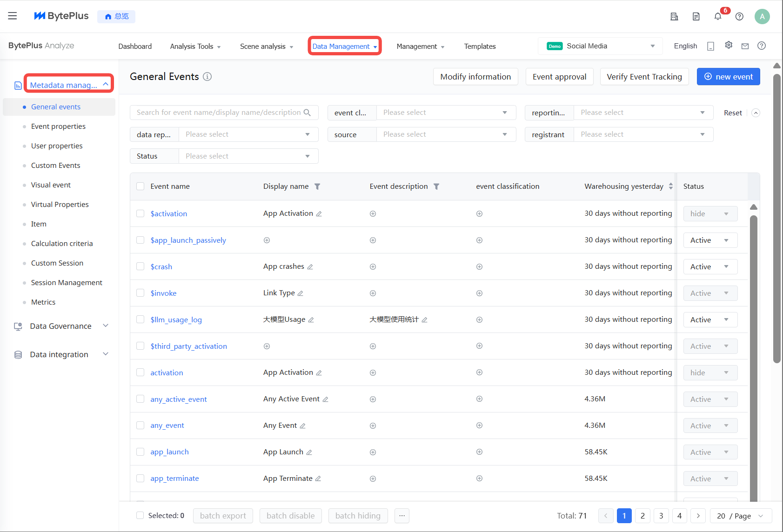Viewport: 783px width, 532px height.
Task: Expand the Data Governance section
Action: [x=61, y=326]
